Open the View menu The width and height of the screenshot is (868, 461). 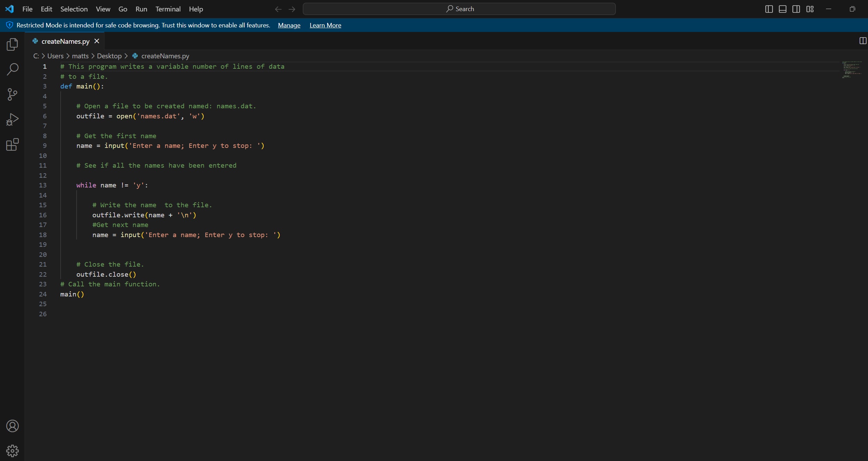(x=103, y=9)
